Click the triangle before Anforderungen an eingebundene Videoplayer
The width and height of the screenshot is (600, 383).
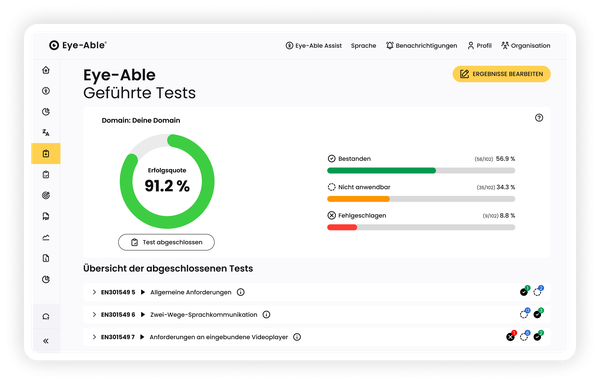142,337
